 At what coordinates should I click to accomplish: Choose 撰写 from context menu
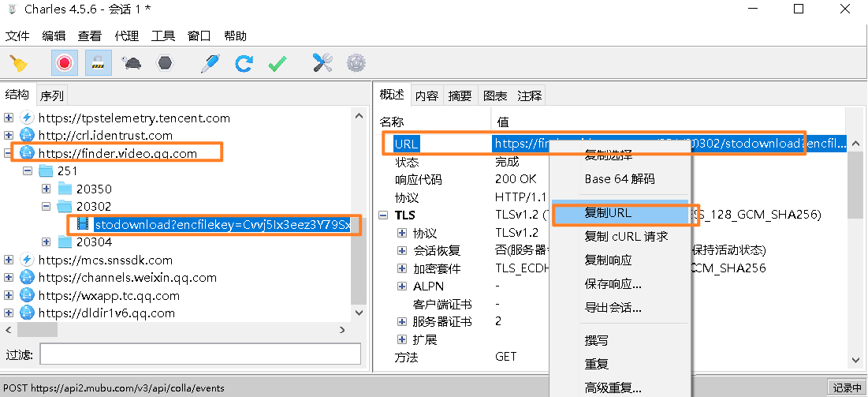coord(620,340)
